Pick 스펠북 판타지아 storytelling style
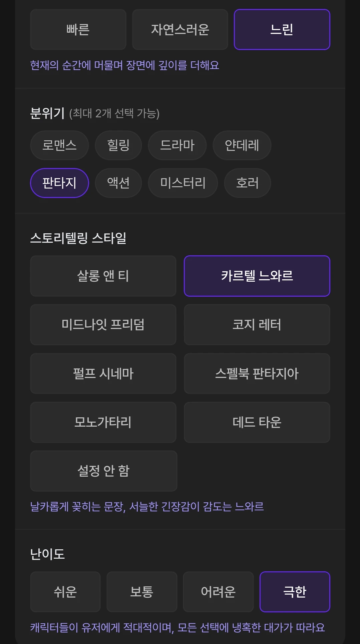Image resolution: width=360 pixels, height=644 pixels. point(257,373)
